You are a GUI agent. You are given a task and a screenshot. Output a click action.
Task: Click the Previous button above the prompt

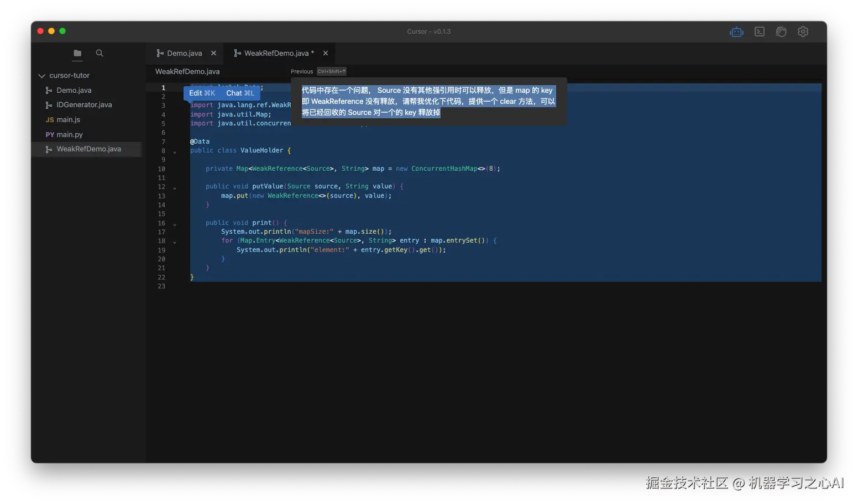302,71
